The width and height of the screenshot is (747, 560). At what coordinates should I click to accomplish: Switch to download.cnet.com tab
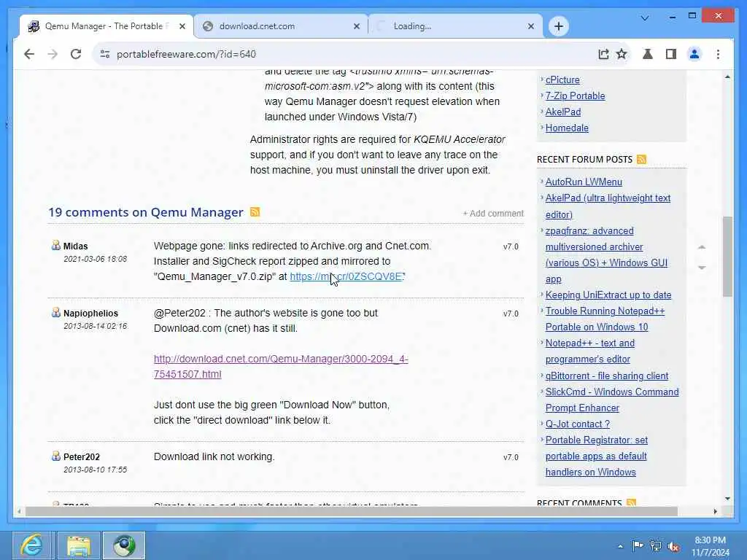pos(281,26)
